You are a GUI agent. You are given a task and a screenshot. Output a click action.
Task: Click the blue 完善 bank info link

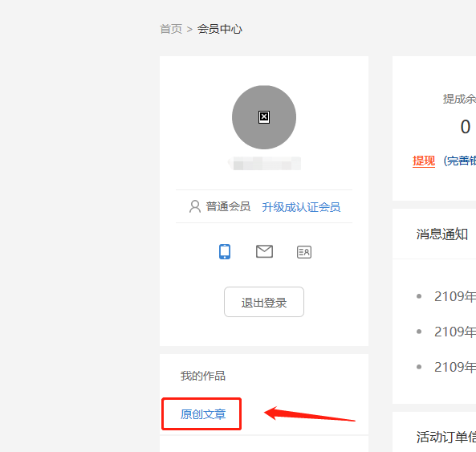click(459, 161)
